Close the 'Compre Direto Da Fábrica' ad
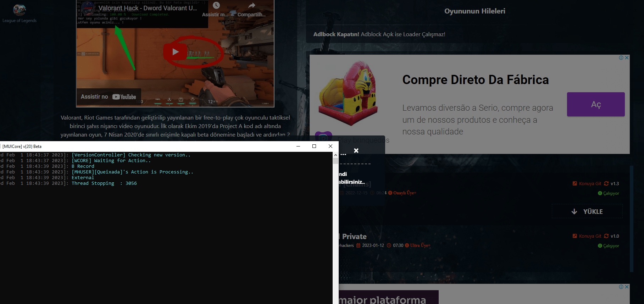Image resolution: width=644 pixels, height=304 pixels. click(627, 57)
